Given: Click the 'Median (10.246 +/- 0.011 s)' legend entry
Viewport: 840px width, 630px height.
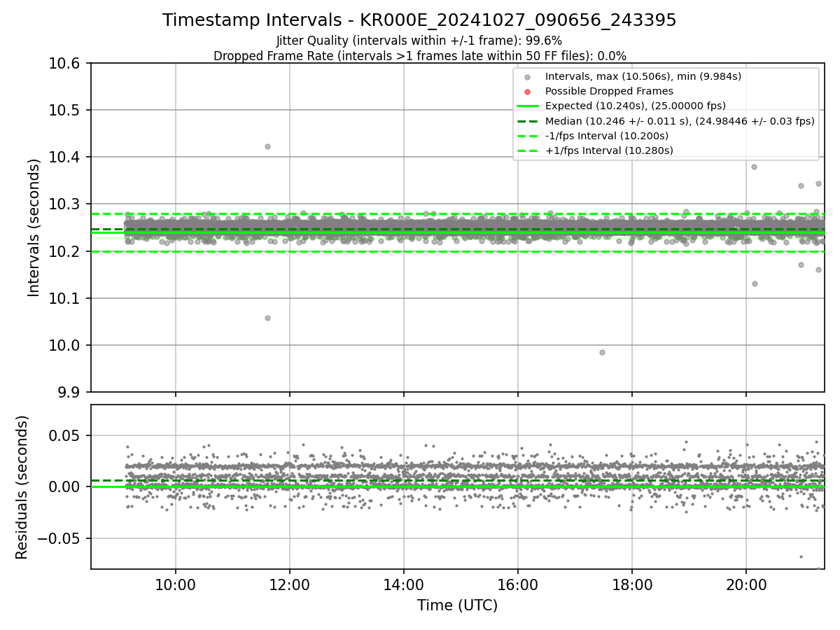Looking at the screenshot, I should pyautogui.click(x=680, y=121).
